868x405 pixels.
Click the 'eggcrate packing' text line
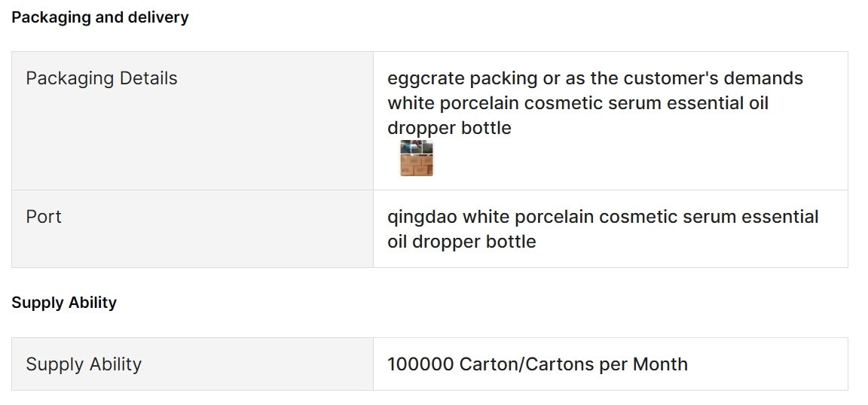point(595,78)
